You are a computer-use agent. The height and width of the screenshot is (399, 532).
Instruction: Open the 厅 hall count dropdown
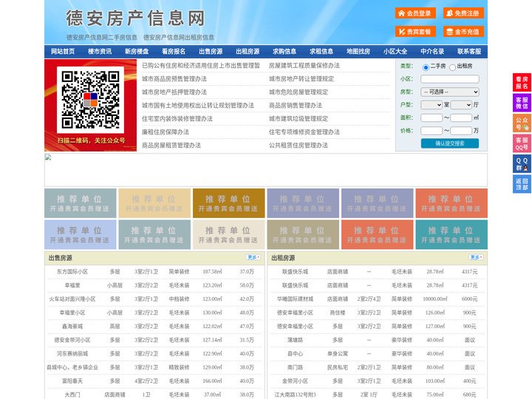coord(461,105)
